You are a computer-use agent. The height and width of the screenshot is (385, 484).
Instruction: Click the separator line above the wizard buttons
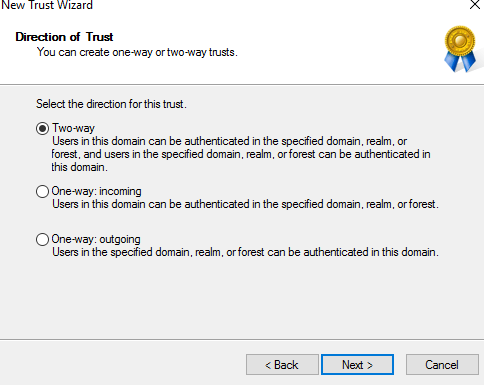(x=242, y=340)
